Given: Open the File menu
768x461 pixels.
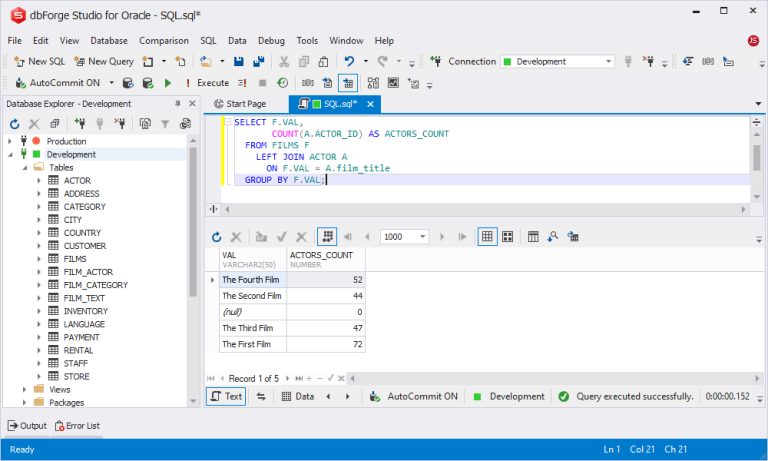Looking at the screenshot, I should [x=15, y=41].
